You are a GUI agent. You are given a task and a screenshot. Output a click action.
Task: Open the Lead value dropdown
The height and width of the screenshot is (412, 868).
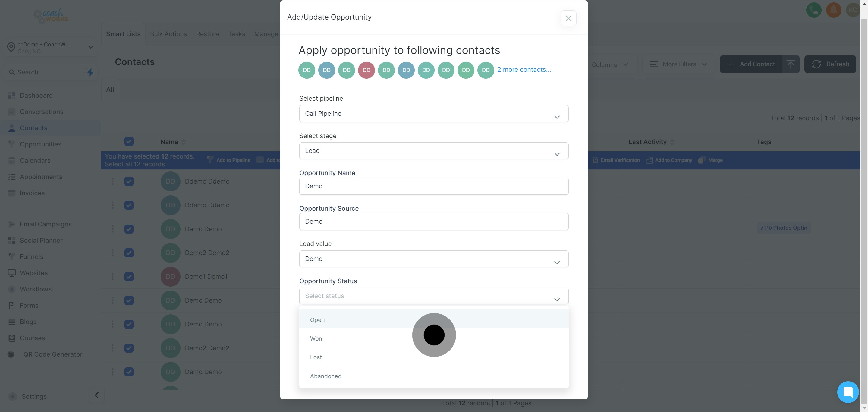pos(434,259)
